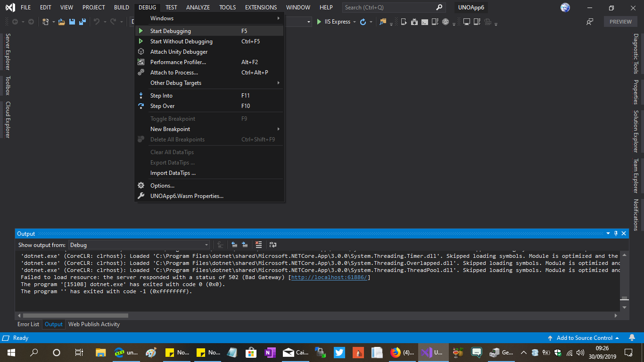Open UNOApp6.Wasm Properties
The height and width of the screenshot is (362, 644).
[209, 196]
